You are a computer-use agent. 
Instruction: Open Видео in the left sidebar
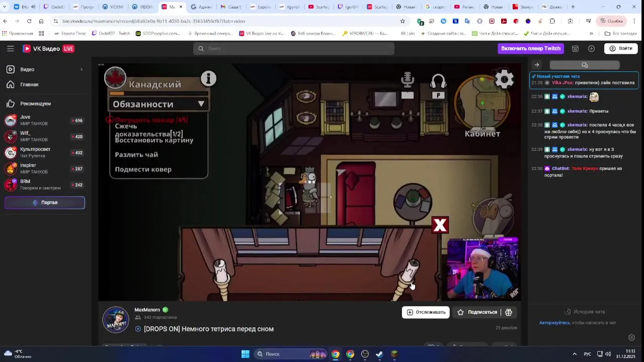pos(27,69)
